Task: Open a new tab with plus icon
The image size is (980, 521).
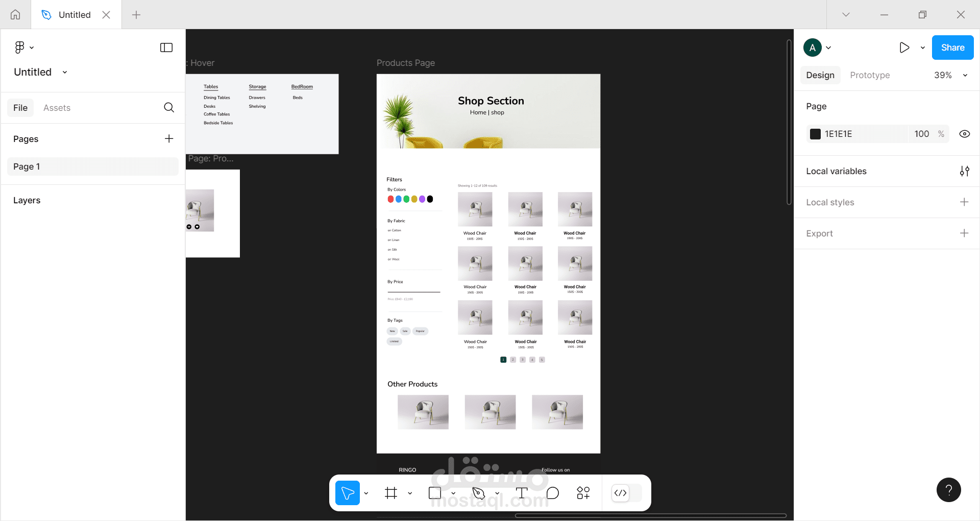Action: pos(136,15)
